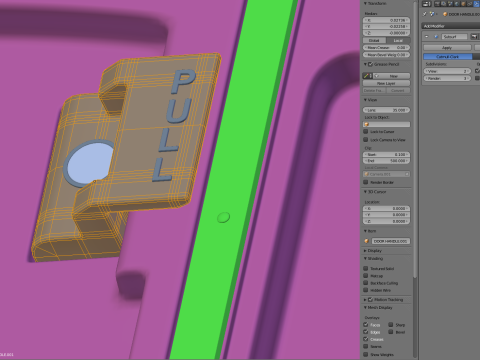
Task: Open the Render Layers properties tab icon
Action: (444, 4)
